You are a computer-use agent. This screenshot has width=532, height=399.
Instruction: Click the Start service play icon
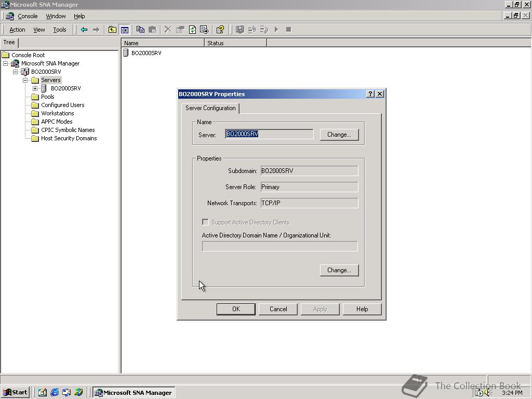tap(276, 30)
